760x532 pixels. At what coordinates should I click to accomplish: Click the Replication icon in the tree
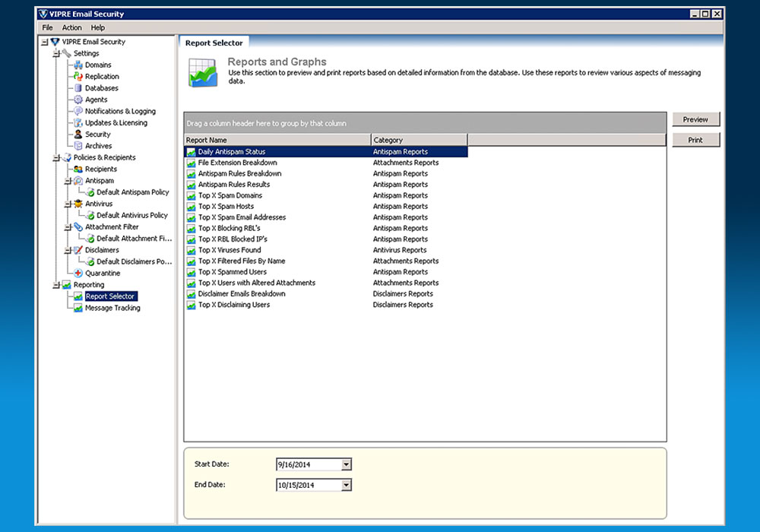pyautogui.click(x=78, y=76)
